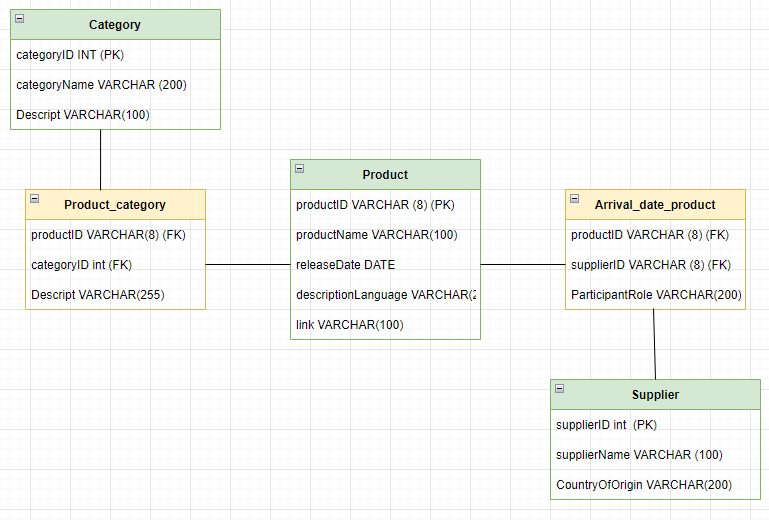Select the releaseDate DATE row
This screenshot has width=769, height=520.
[385, 265]
